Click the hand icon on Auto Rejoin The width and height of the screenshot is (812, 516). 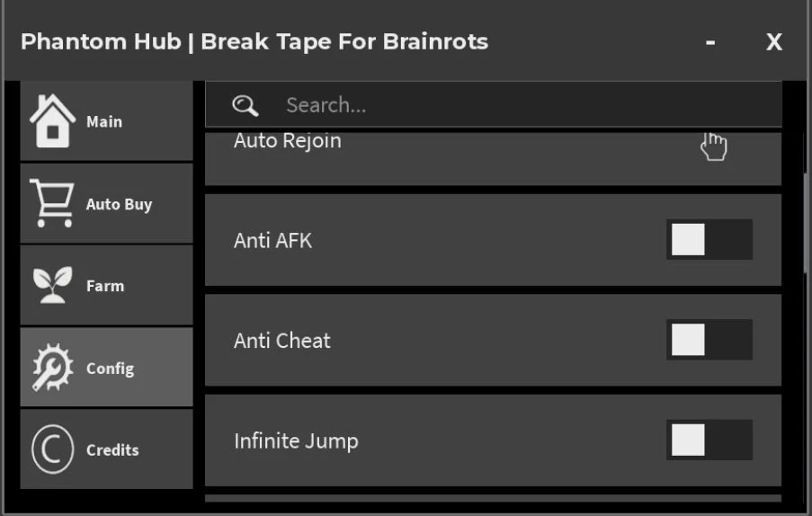714,147
